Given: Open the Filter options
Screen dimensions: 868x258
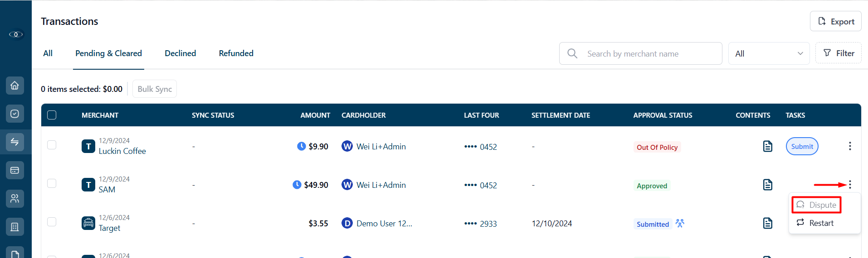Looking at the screenshot, I should (838, 53).
